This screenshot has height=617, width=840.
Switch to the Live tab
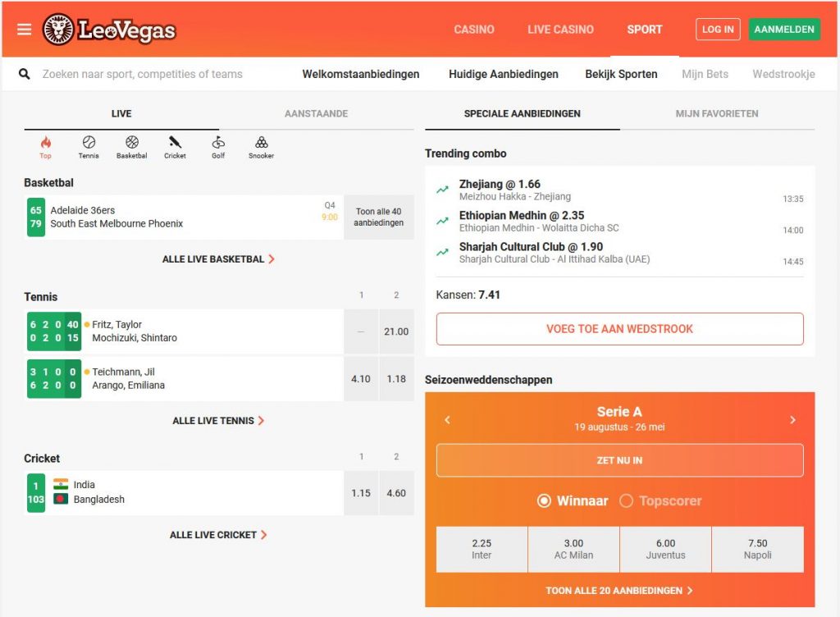[x=121, y=113]
